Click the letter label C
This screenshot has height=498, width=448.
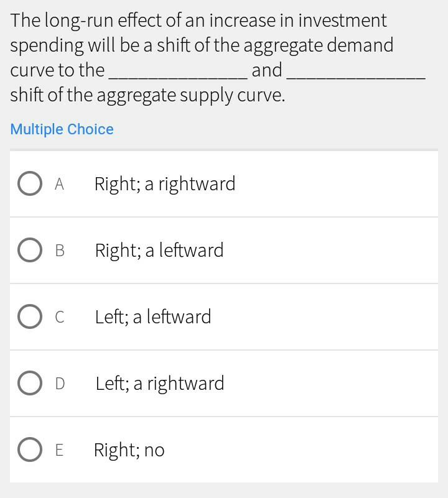click(59, 316)
